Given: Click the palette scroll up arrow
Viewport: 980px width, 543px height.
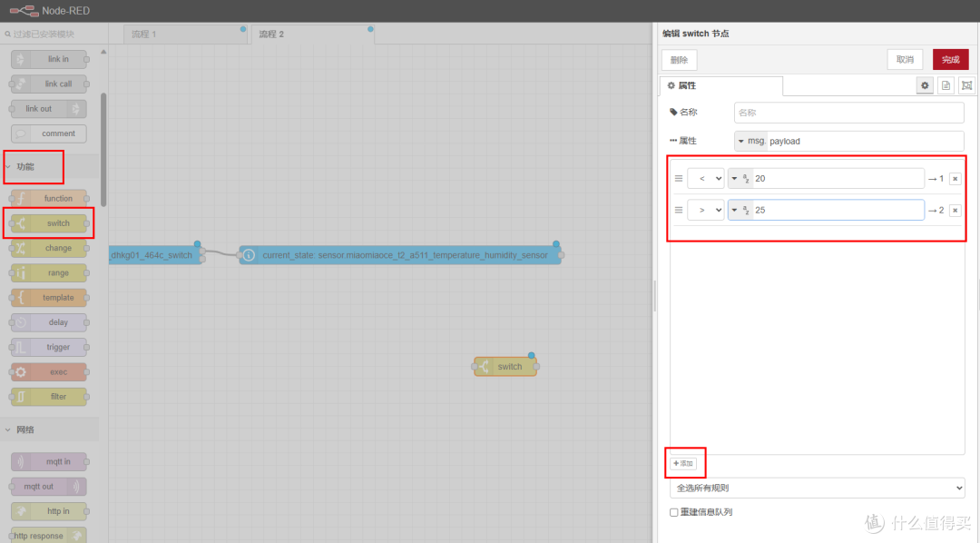Looking at the screenshot, I should click(x=103, y=52).
